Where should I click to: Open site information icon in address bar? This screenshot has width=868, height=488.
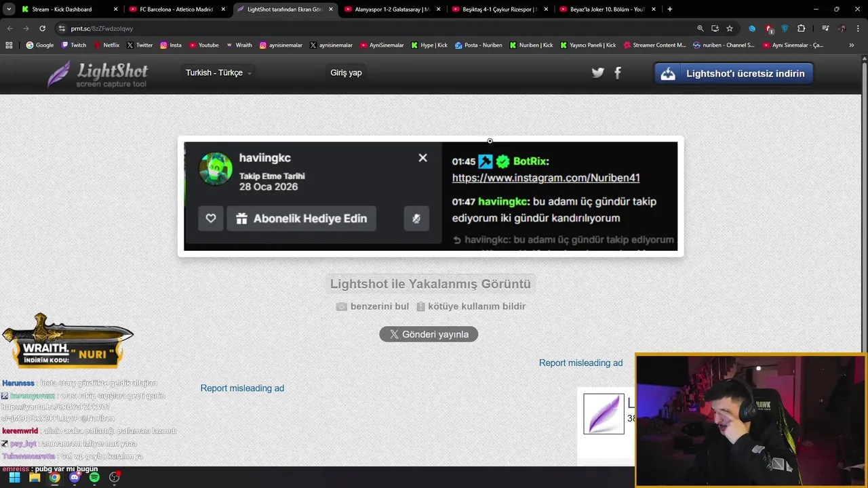(x=62, y=28)
